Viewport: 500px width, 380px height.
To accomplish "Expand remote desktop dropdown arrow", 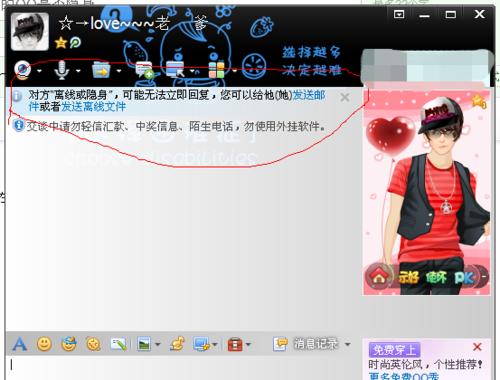I will pyautogui.click(x=192, y=71).
